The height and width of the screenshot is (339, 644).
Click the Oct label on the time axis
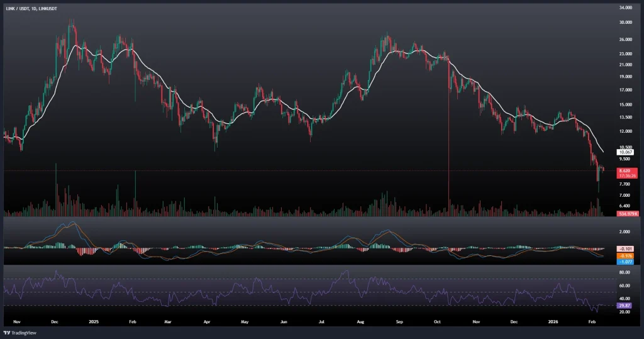tap(437, 321)
